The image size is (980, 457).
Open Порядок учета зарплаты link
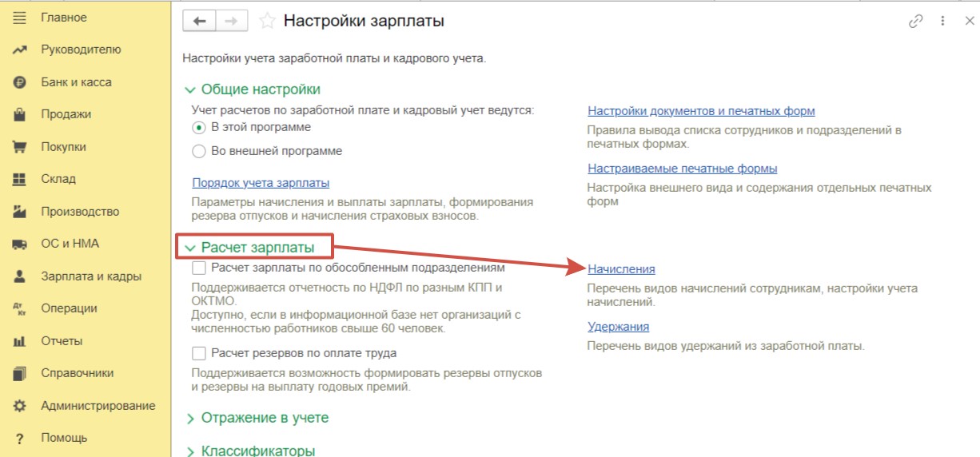click(x=261, y=183)
